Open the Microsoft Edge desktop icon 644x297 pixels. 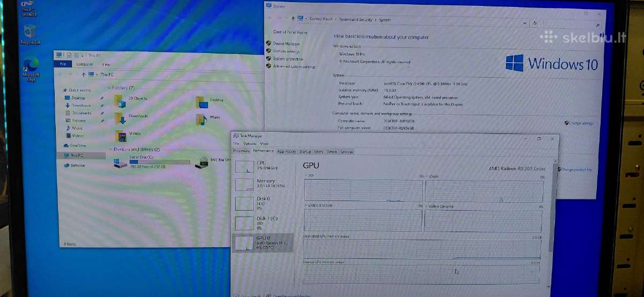[x=31, y=69]
